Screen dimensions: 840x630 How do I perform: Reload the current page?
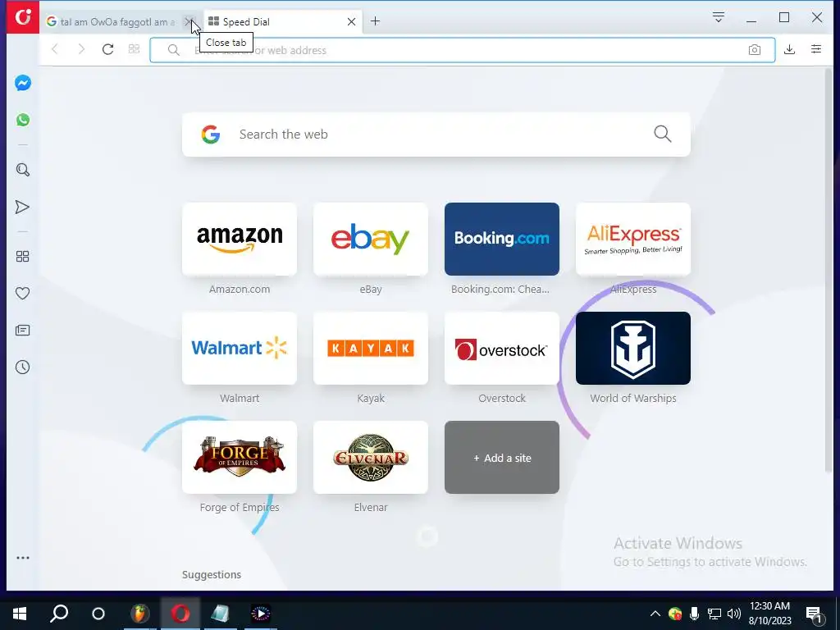(107, 50)
